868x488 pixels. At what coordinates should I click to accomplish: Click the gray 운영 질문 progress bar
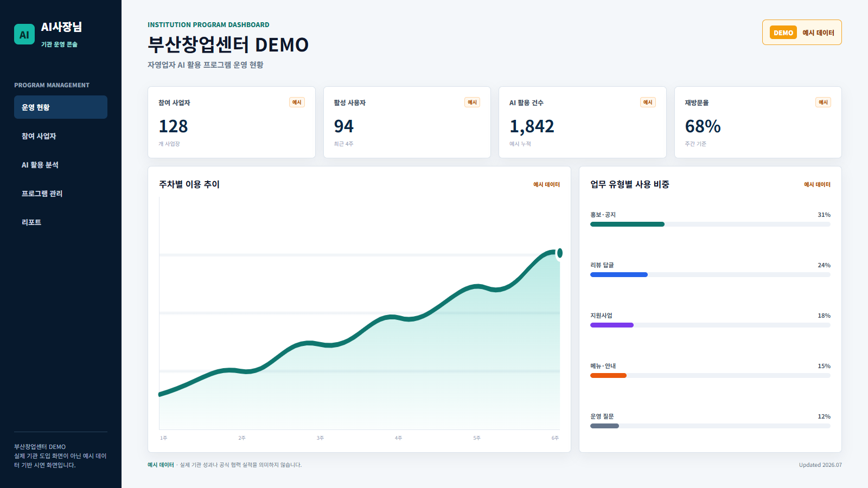[604, 426]
